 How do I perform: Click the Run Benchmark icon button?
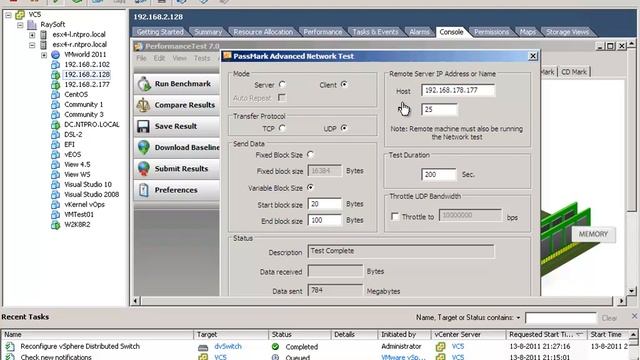[x=144, y=84]
